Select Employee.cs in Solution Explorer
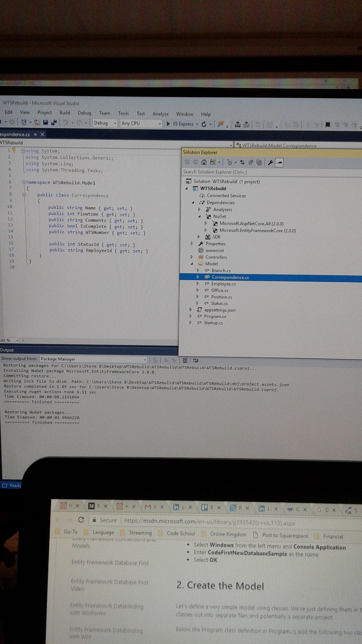Image resolution: width=362 pixels, height=644 pixels. [x=224, y=284]
